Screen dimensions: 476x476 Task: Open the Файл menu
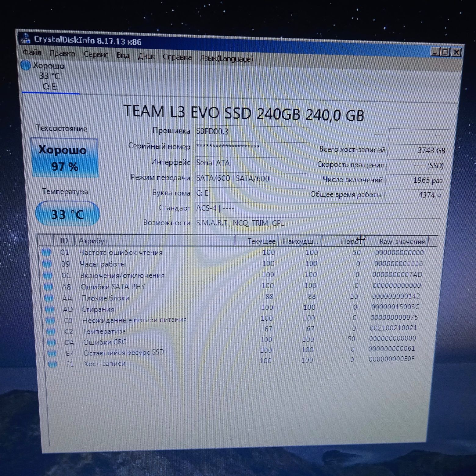pos(32,53)
